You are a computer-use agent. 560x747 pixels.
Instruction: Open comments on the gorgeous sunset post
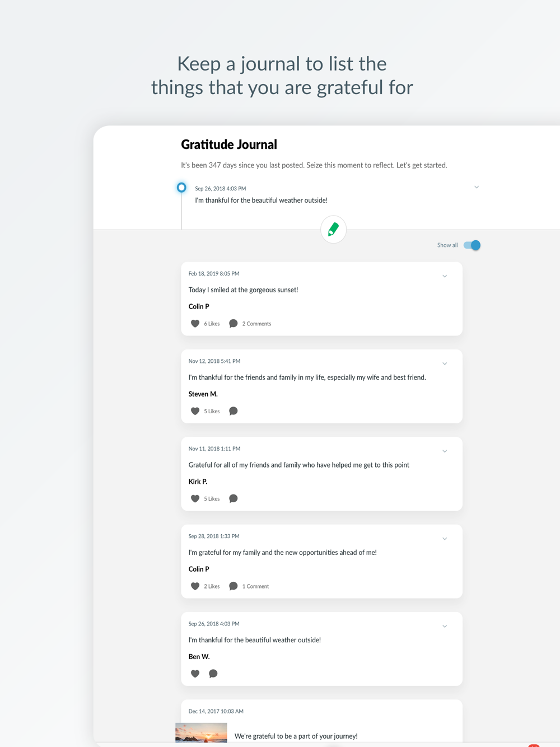point(234,324)
